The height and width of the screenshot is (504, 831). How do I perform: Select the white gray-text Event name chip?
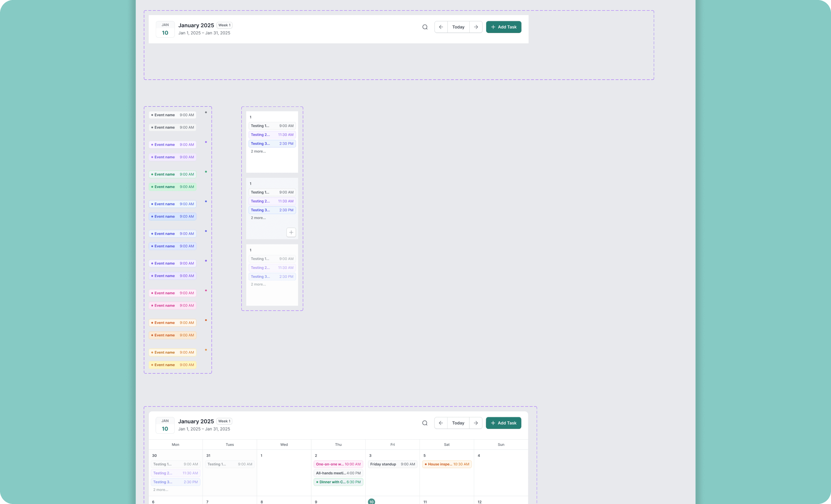click(x=173, y=115)
